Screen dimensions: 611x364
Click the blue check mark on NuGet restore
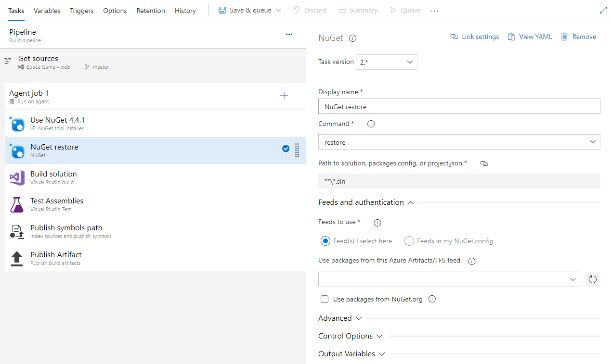[x=286, y=149]
